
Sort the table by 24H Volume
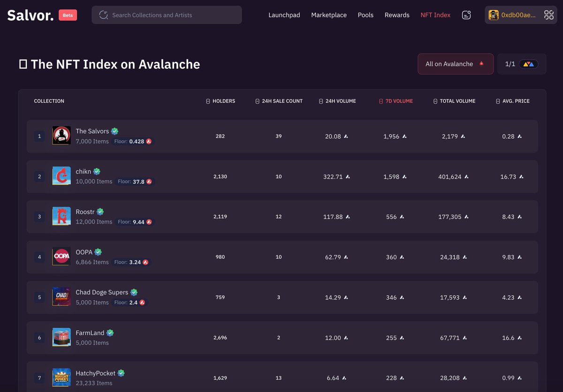point(337,101)
